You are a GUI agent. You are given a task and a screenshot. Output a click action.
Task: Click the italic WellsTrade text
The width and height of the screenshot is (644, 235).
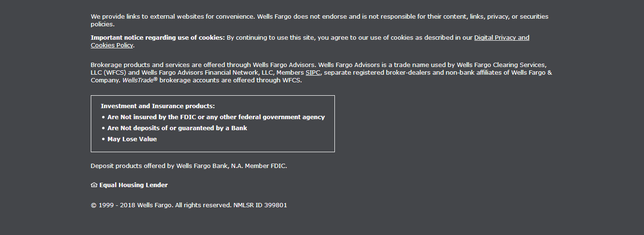(x=138, y=80)
